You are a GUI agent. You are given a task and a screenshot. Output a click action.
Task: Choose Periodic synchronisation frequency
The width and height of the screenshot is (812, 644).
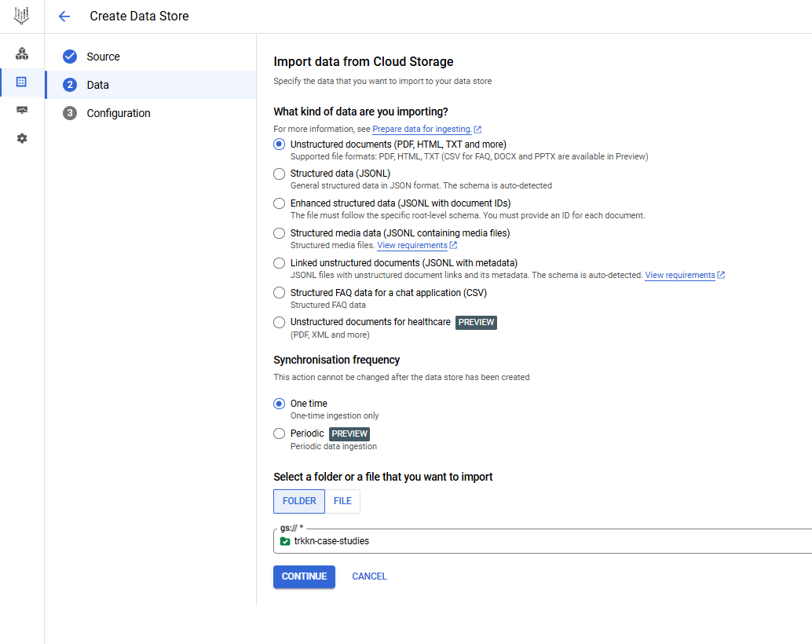[x=279, y=434]
